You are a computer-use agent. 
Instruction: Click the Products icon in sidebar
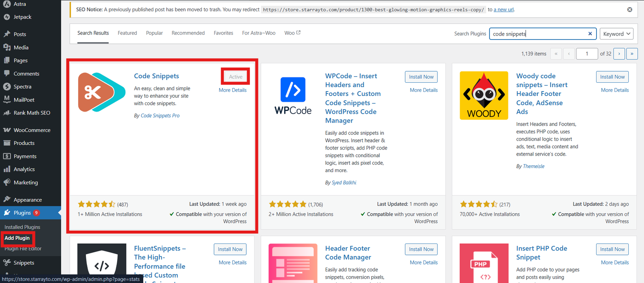pyautogui.click(x=7, y=143)
